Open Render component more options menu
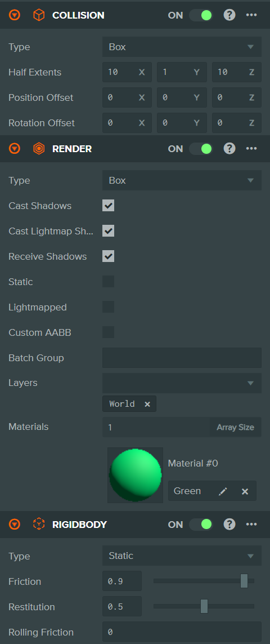270x644 pixels. [x=251, y=149]
